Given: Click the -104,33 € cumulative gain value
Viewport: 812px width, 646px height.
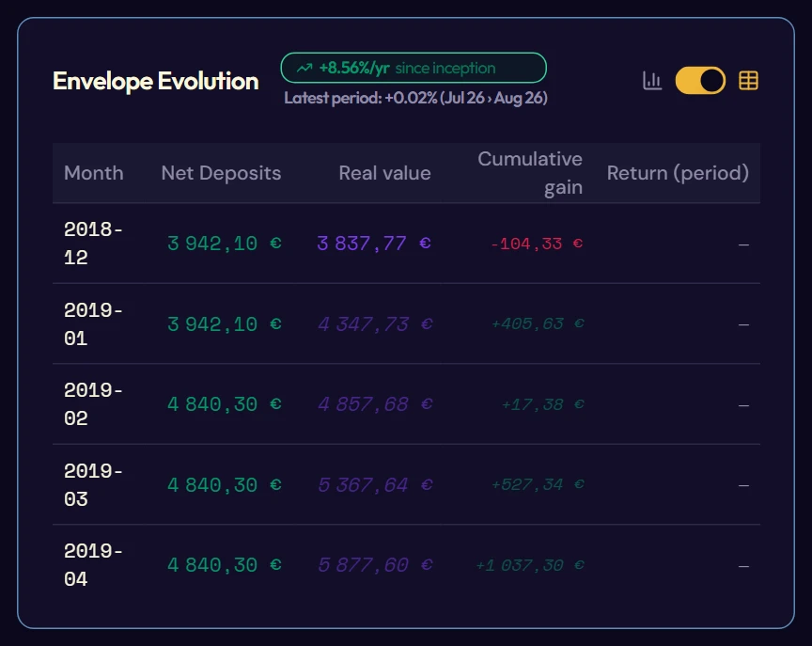Looking at the screenshot, I should click(x=537, y=244).
